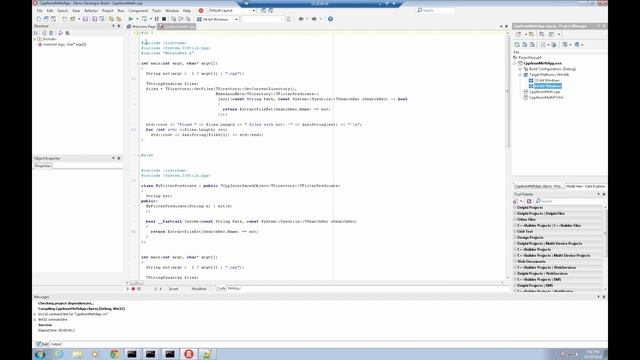The height and width of the screenshot is (360, 640).
Task: Switch to the History tab below editor
Action: (234, 289)
